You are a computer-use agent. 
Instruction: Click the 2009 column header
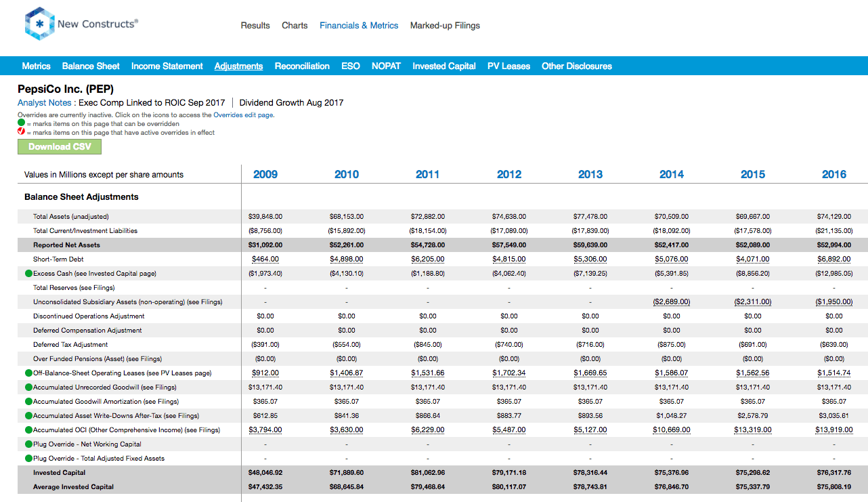point(265,174)
